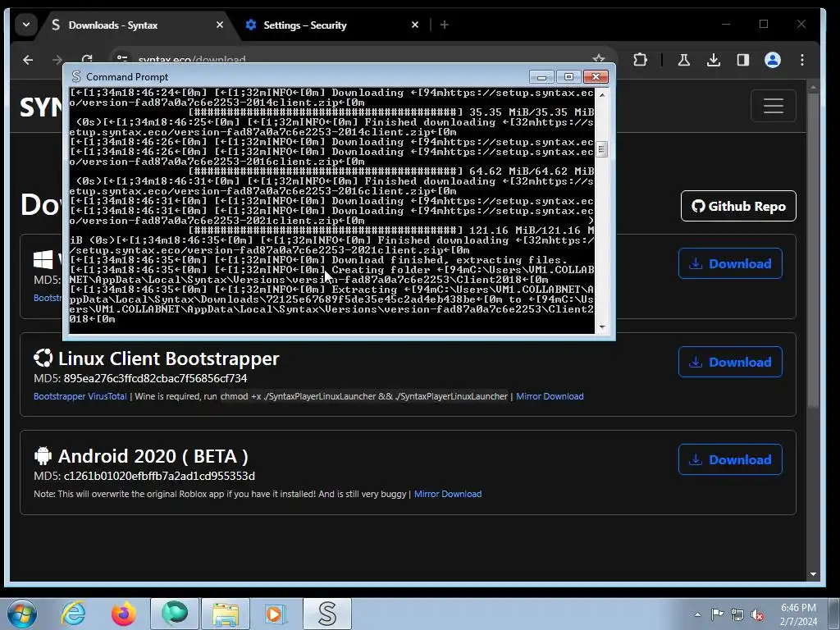Open the site hamburger navigation menu
840x630 pixels.
[773, 106]
